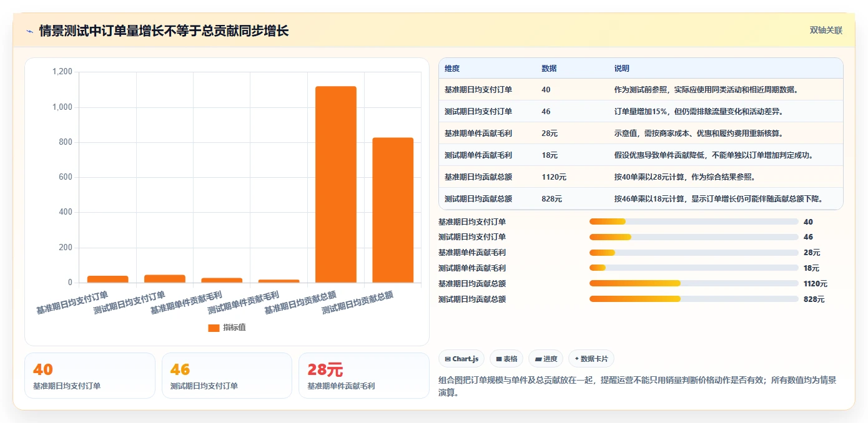The image size is (868, 423).
Task: Click the x-axis label 测试期单件贡献毛利
Action: tap(244, 302)
